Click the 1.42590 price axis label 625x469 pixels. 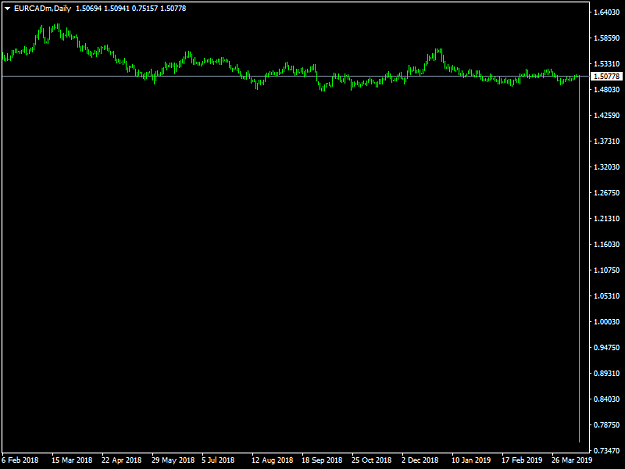607,116
